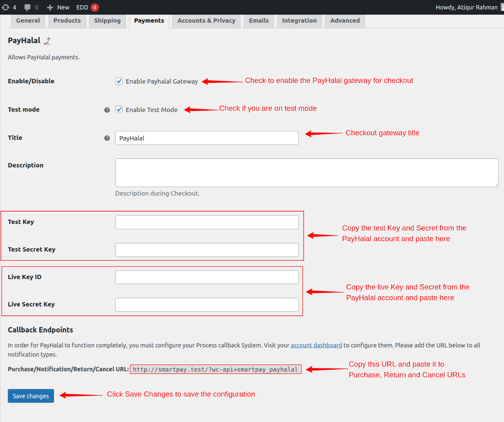The width and height of the screenshot is (504, 422).
Task: Go to the Accounts & Privacy tab
Action: pyautogui.click(x=206, y=21)
